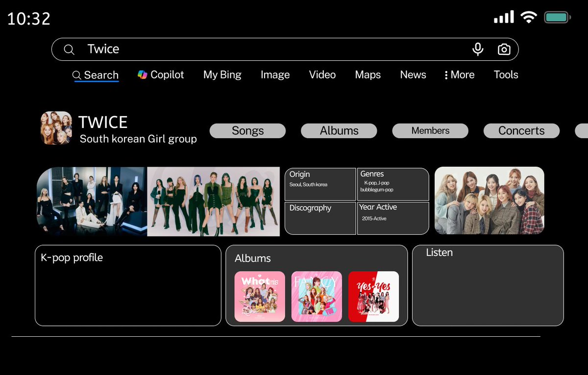
Task: Click the Songs pill button
Action: (x=247, y=131)
